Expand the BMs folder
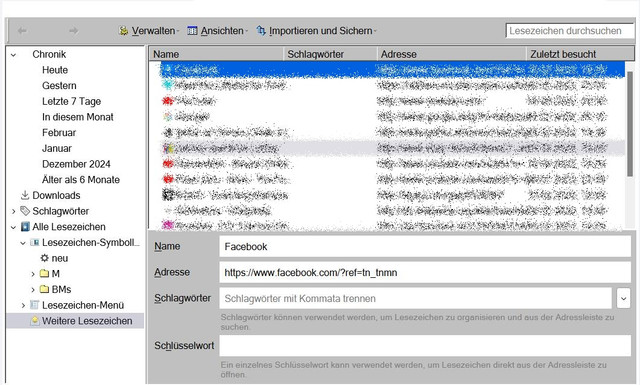Viewport: 640px width, 385px height. pos(33,290)
